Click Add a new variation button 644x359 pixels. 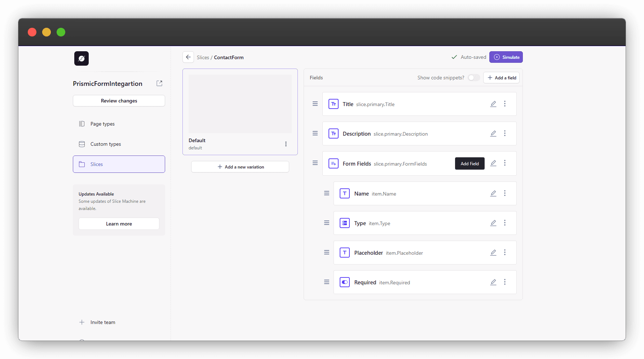(x=240, y=167)
